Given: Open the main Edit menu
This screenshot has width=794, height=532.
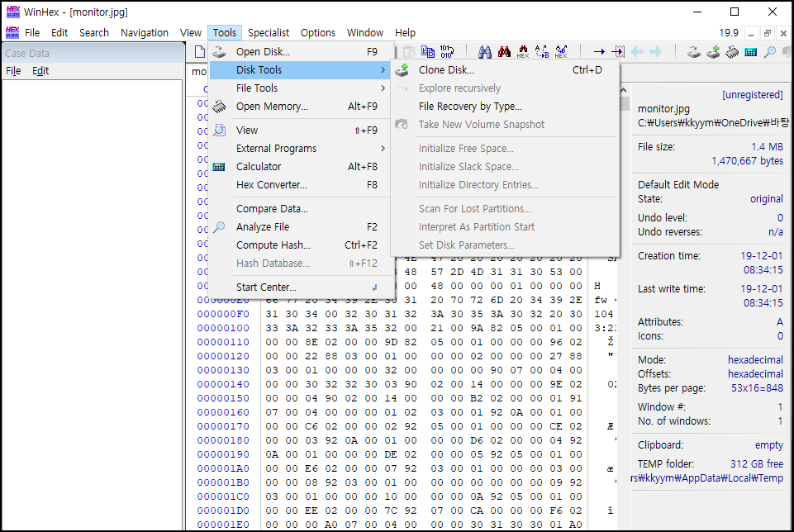Looking at the screenshot, I should point(59,32).
